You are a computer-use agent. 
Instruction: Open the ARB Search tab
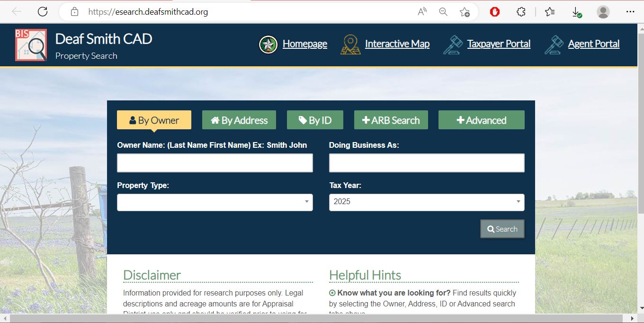pyautogui.click(x=391, y=120)
